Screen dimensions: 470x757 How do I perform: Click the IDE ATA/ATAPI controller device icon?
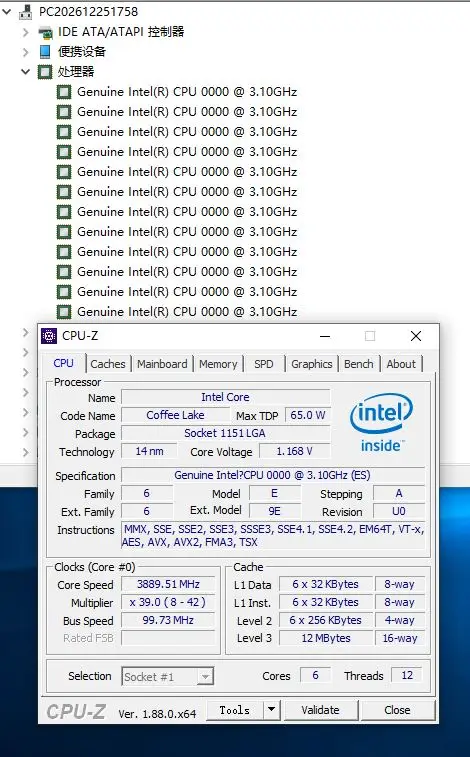click(x=45, y=32)
